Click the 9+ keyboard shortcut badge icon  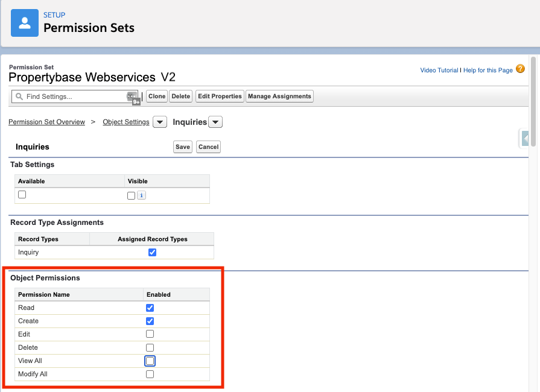(135, 101)
